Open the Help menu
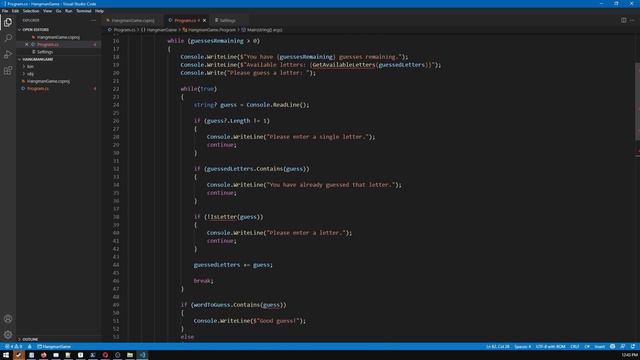Viewport: 640px width, 360px height. [x=99, y=11]
